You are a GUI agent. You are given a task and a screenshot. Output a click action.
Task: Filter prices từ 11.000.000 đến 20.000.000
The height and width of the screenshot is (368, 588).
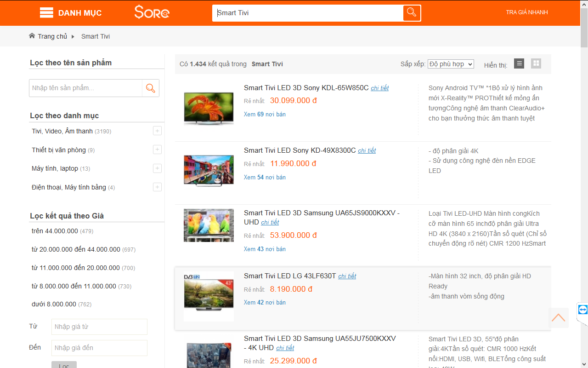click(x=76, y=268)
